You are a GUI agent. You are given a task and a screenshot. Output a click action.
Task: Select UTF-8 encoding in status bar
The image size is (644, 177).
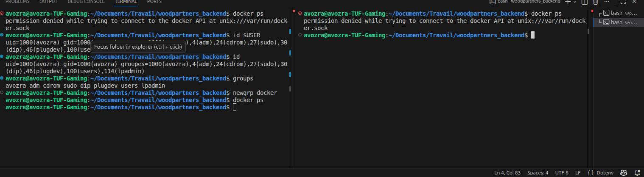562,173
